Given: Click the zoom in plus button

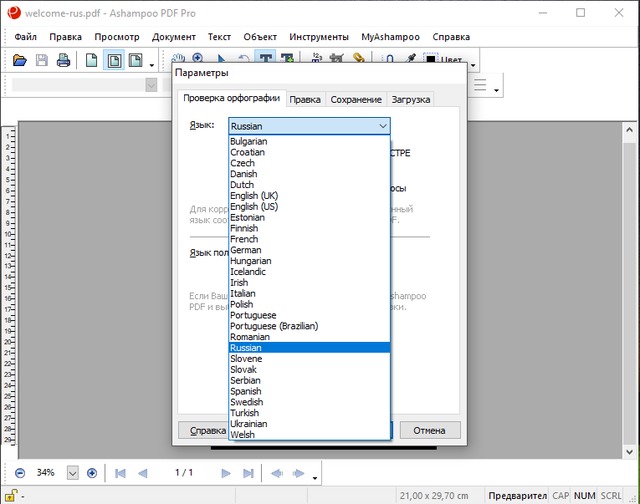Looking at the screenshot, I should [92, 472].
